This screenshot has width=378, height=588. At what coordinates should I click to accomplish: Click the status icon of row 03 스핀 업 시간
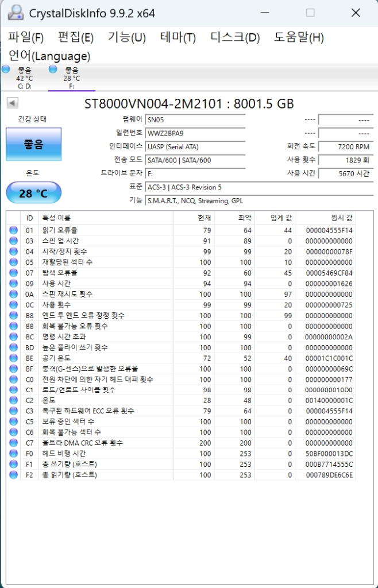pyautogui.click(x=14, y=241)
